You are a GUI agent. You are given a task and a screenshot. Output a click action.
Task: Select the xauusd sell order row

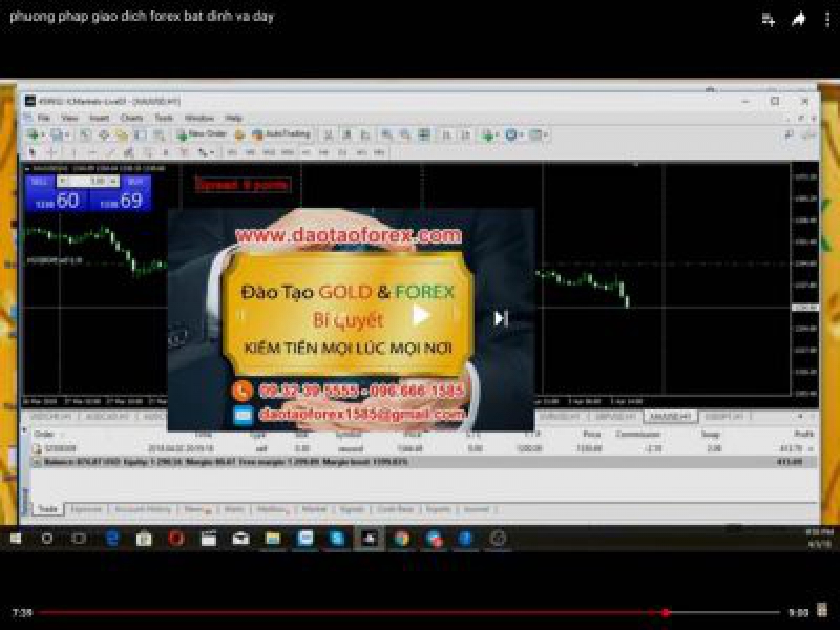pos(423,449)
